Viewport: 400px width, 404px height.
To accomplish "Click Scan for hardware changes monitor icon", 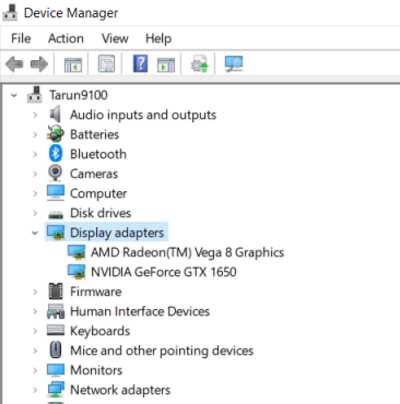I will pos(234,63).
